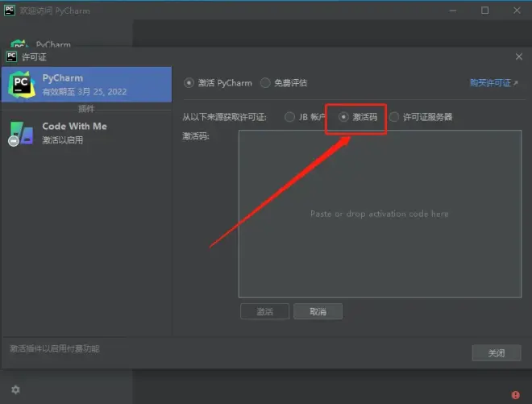Choose 许可证服务器 as license source
The height and width of the screenshot is (404, 532).
[x=394, y=117]
